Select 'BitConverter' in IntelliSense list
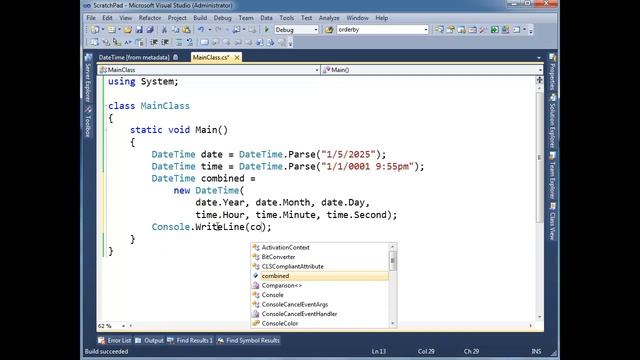This screenshot has width=640, height=360. pyautogui.click(x=320, y=257)
